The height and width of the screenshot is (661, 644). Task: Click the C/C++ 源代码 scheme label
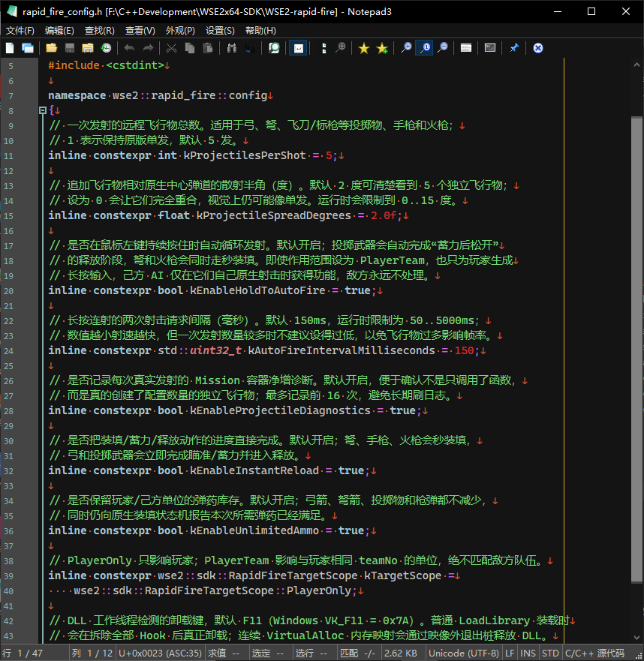coord(594,653)
